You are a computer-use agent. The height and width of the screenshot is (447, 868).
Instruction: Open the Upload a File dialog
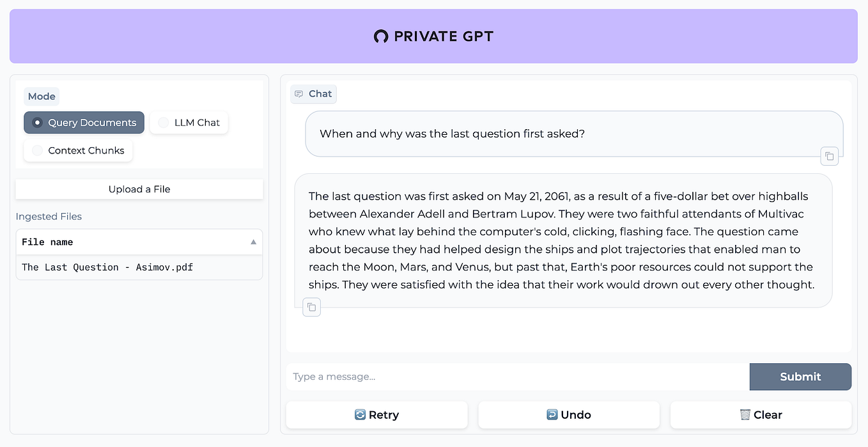[x=139, y=189]
